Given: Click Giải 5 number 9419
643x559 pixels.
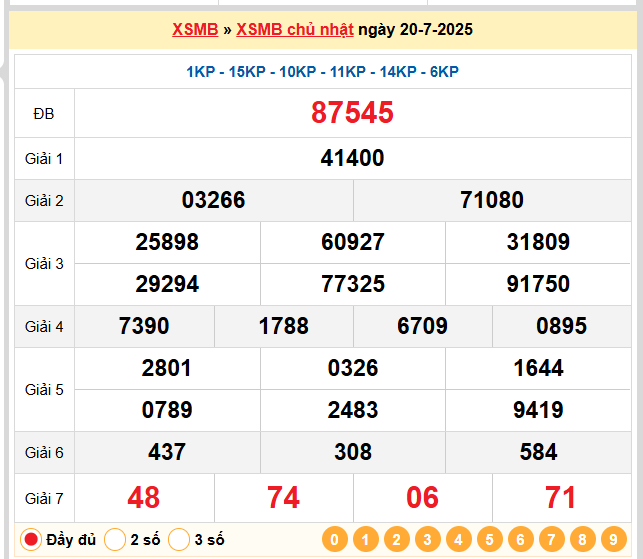Looking at the screenshot, I should tap(539, 411).
